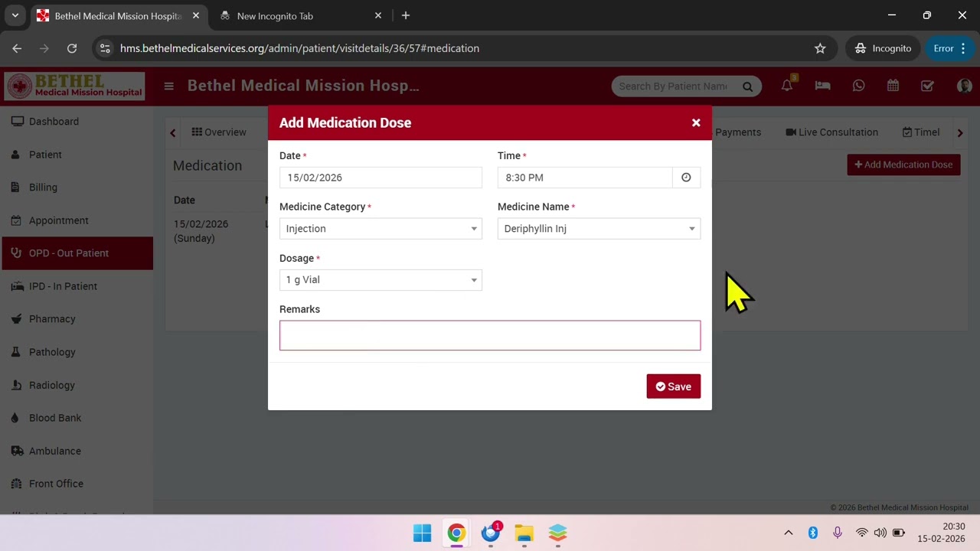
Task: Open a new browser tab
Action: click(x=406, y=15)
